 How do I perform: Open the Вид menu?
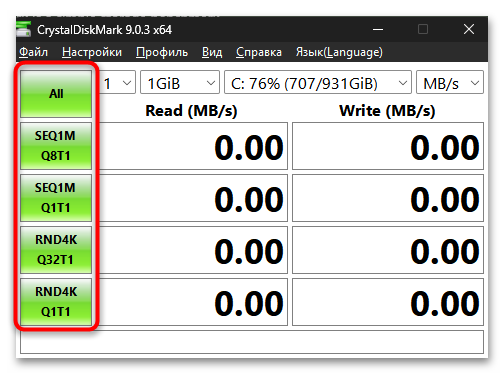[x=212, y=52]
